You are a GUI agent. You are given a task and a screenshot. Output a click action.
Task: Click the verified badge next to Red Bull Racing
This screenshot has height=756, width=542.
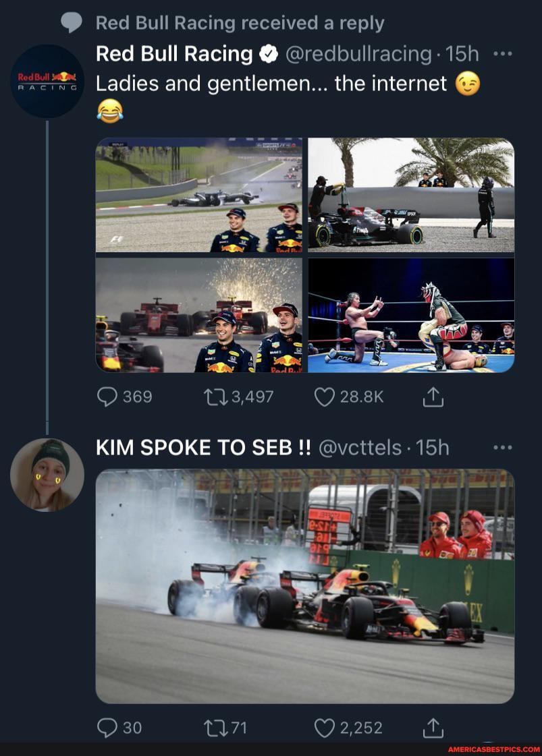click(x=269, y=53)
